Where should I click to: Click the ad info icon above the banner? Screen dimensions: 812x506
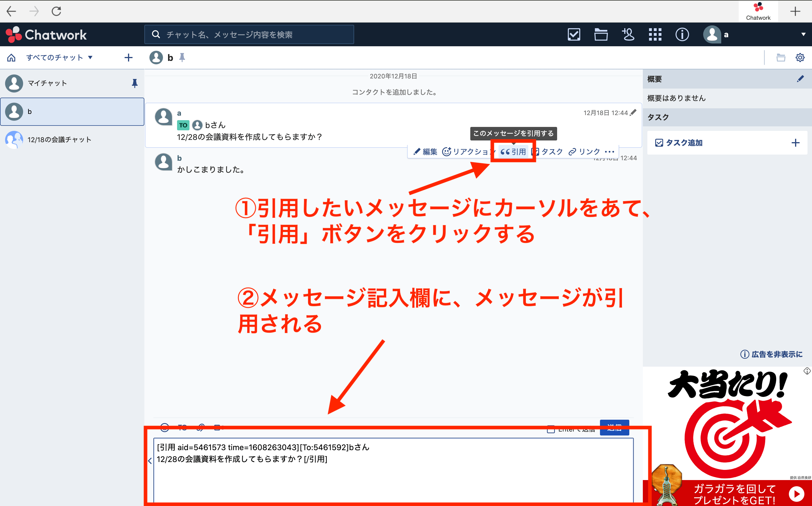[807, 371]
